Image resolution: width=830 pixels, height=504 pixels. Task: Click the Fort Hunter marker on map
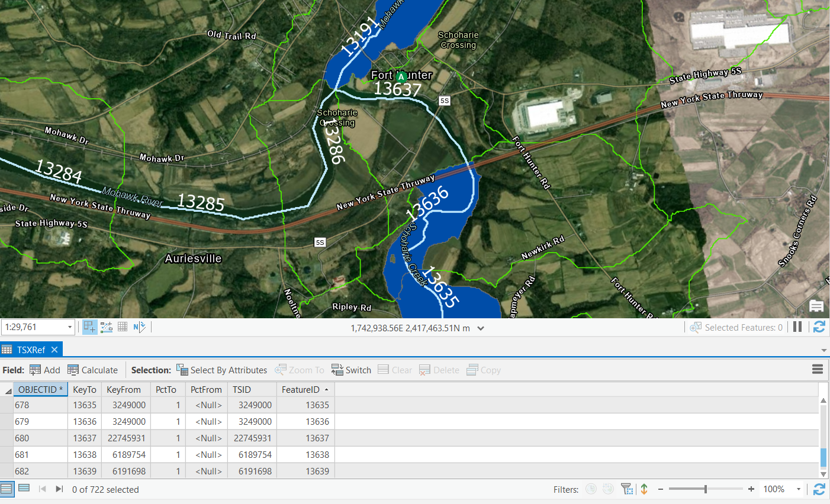tap(401, 76)
